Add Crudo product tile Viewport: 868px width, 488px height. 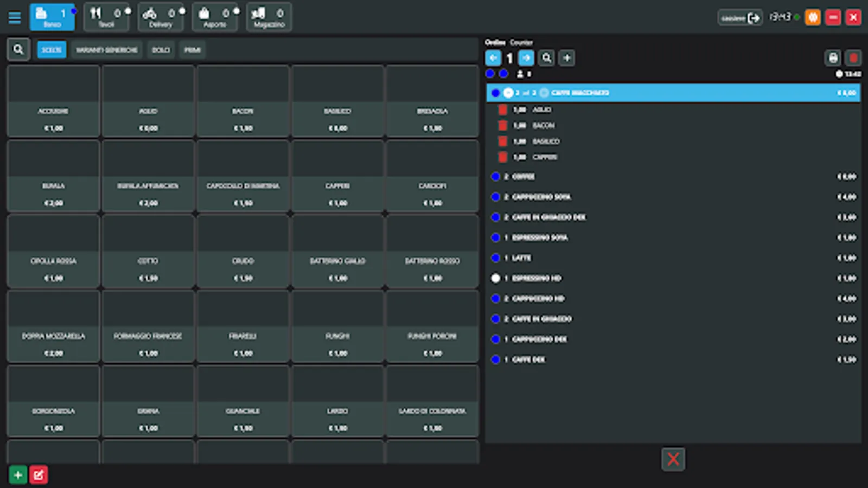pyautogui.click(x=243, y=251)
